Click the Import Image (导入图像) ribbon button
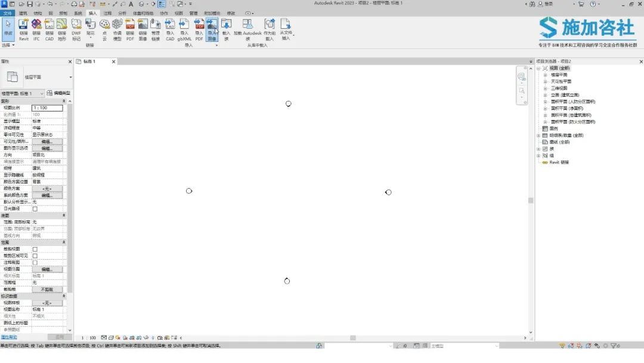 (212, 30)
